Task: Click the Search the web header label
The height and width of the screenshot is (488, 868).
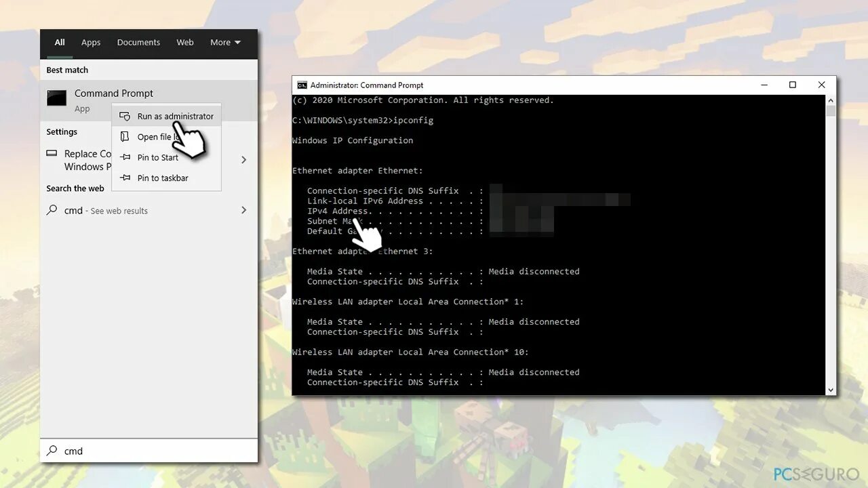Action: pos(75,188)
